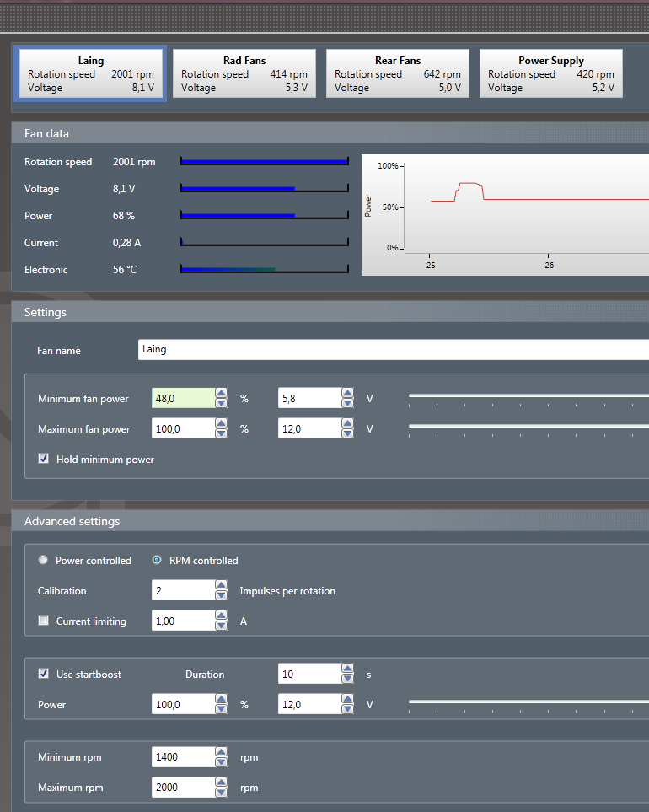This screenshot has height=812, width=649.
Task: Select the Laing fan tile
Action: coord(91,74)
